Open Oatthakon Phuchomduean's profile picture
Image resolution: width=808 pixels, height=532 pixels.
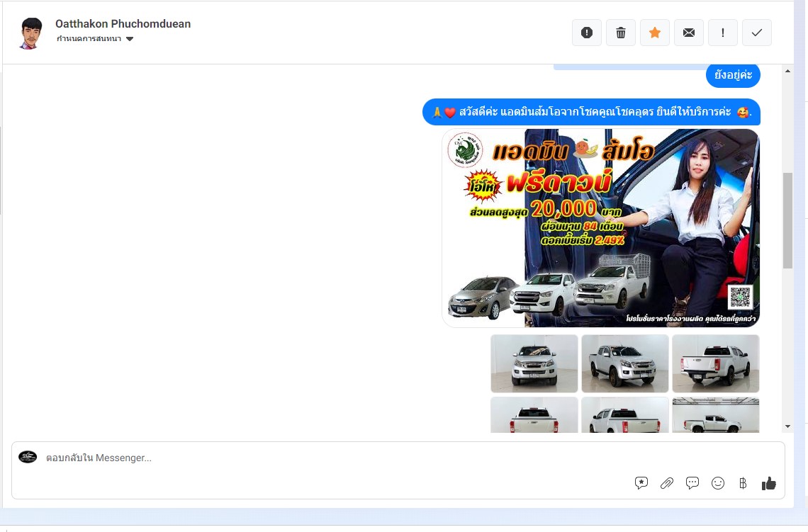point(30,33)
